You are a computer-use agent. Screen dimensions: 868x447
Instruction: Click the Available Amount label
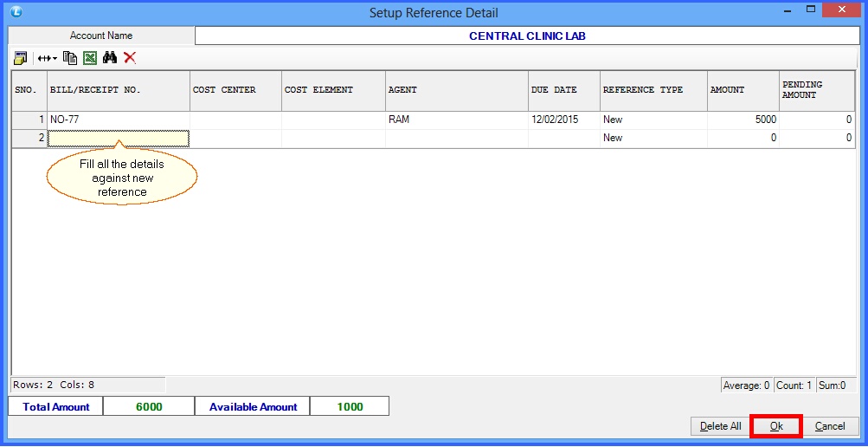pyautogui.click(x=253, y=406)
